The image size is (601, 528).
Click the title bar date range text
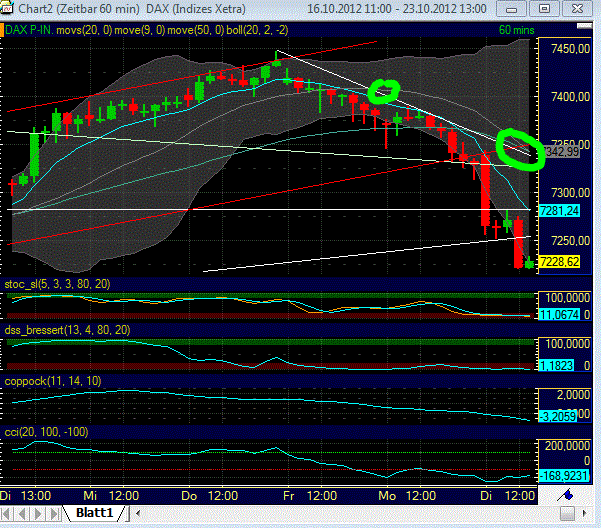[x=397, y=8]
